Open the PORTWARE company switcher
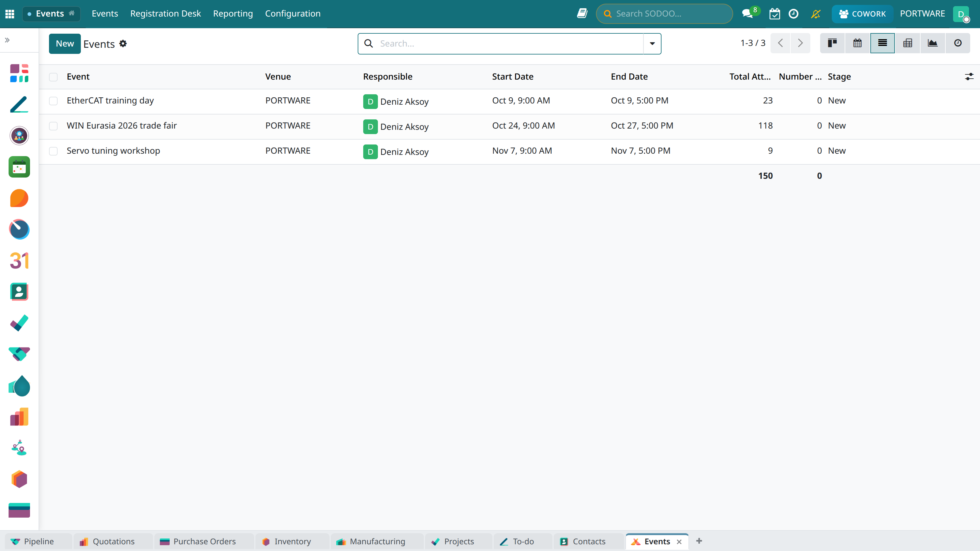Screen dimensions: 980x551 coord(922,14)
